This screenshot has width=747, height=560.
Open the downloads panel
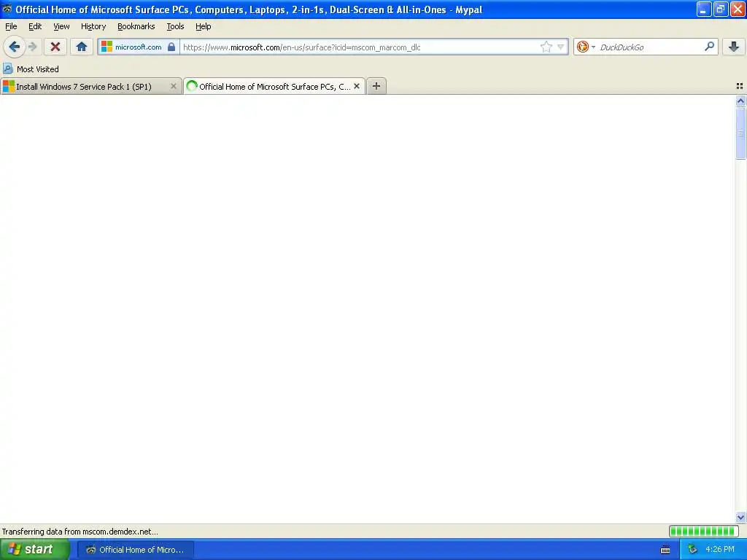click(x=734, y=47)
